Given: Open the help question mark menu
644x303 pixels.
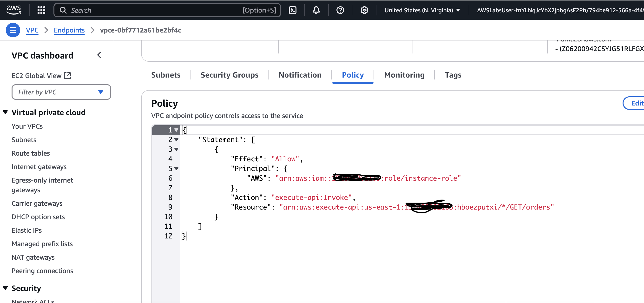Looking at the screenshot, I should [x=340, y=10].
